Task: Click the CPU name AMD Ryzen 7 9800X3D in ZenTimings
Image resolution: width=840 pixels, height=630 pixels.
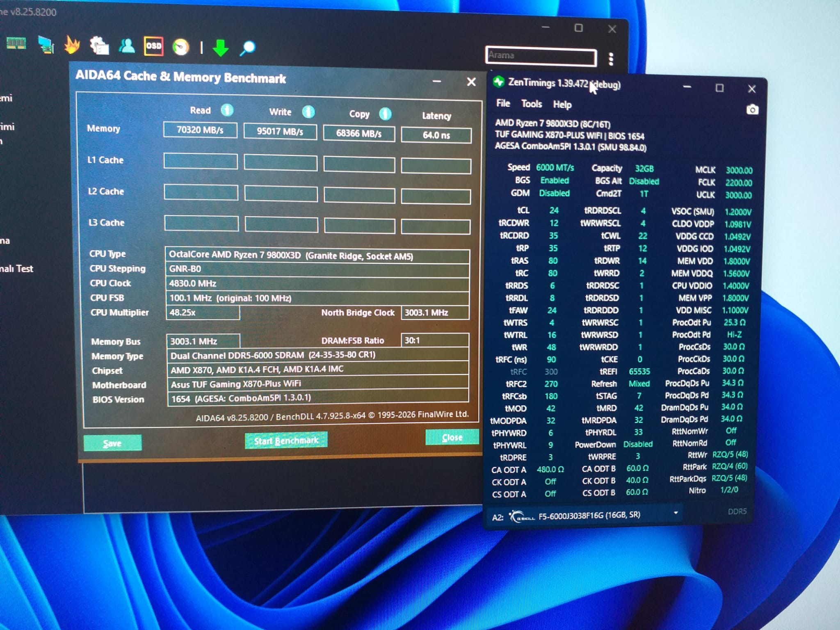Action: 552,123
